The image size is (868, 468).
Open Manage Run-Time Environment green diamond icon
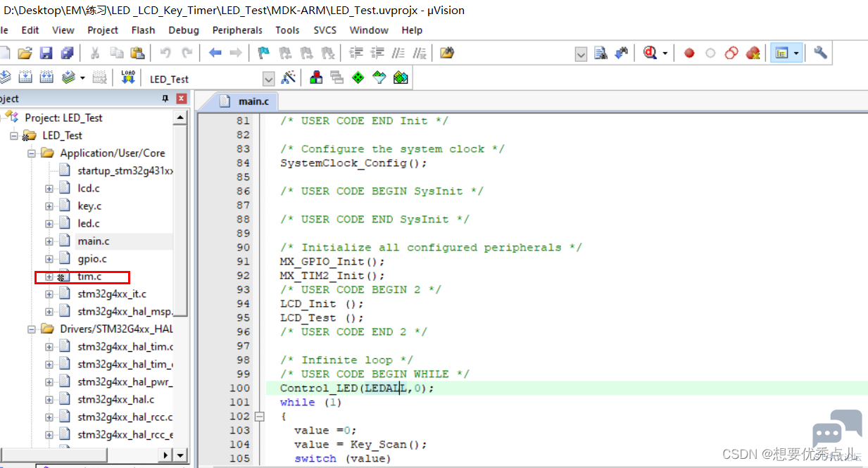[358, 77]
